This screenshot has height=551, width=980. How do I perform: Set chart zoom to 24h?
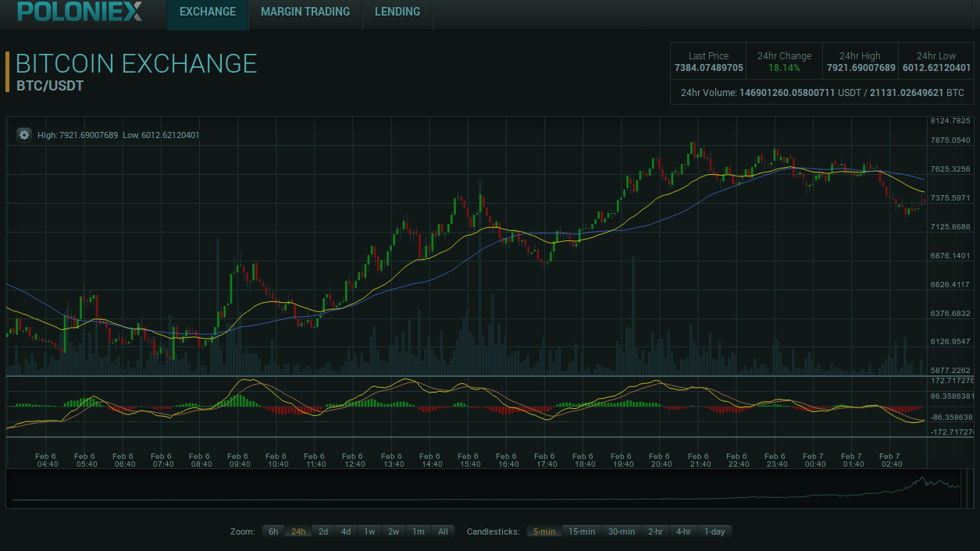coord(298,531)
